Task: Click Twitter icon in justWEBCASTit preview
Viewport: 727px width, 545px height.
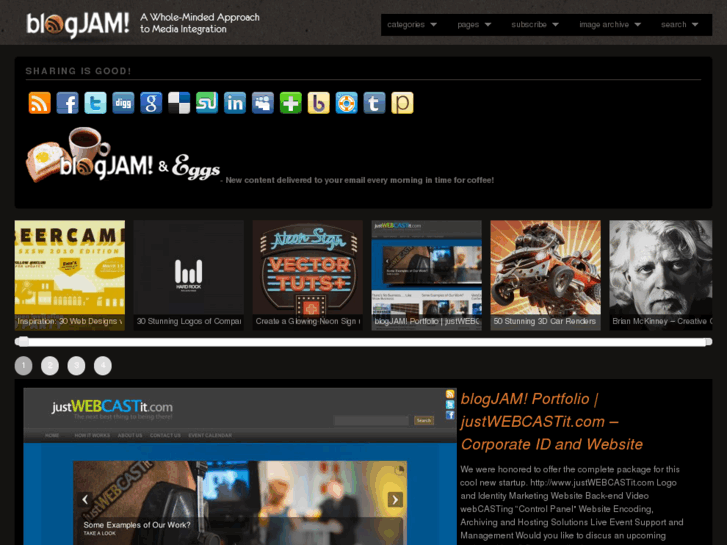Action: (450, 404)
